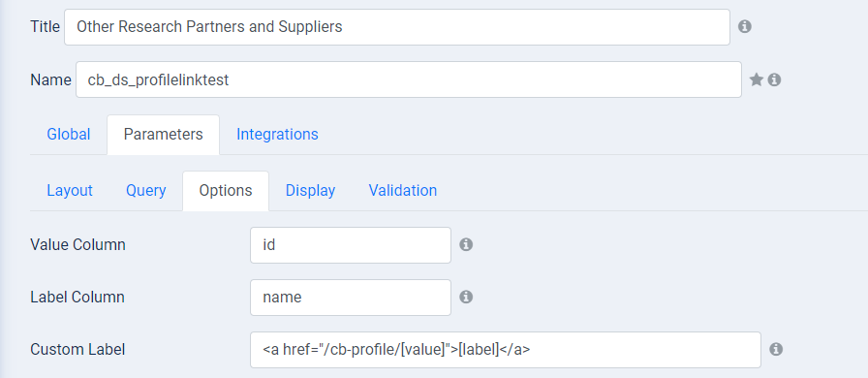Click the Value Column info icon
Screen dimensions: 868x378
466,244
